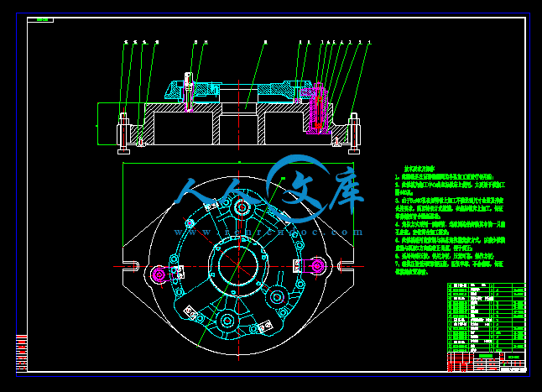Click the small label box at frame's top-left
542x392 pixels.
[40, 20]
